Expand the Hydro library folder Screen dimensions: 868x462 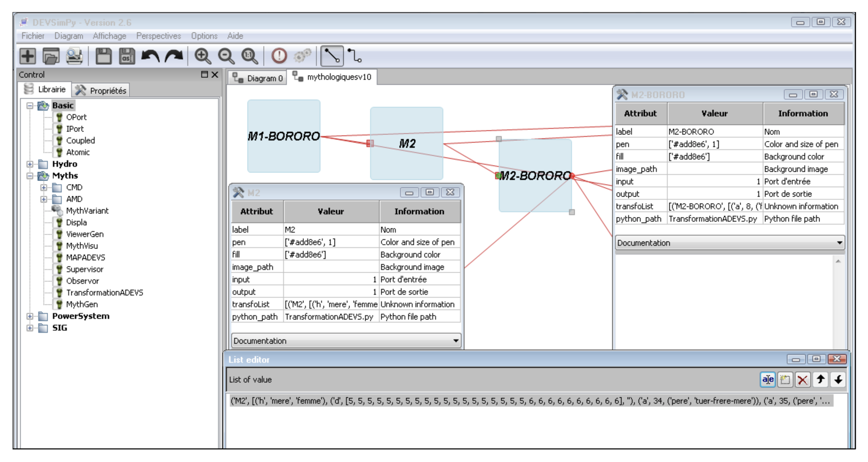[x=30, y=164]
